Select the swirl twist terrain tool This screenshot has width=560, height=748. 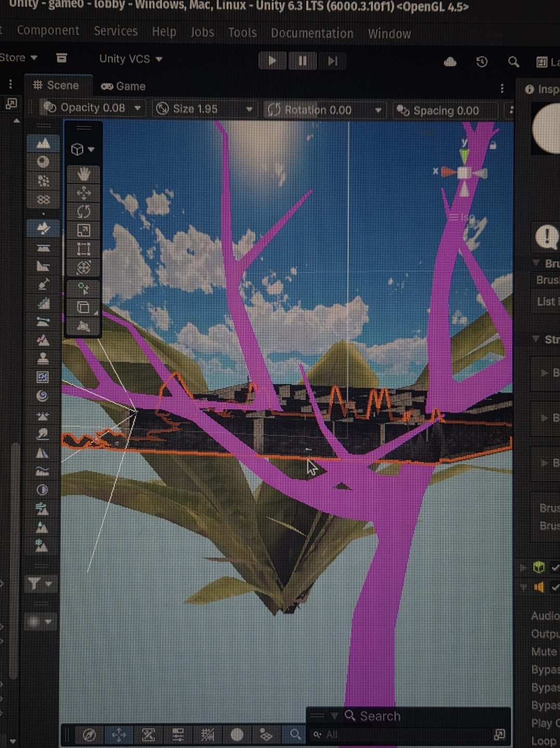pyautogui.click(x=43, y=396)
